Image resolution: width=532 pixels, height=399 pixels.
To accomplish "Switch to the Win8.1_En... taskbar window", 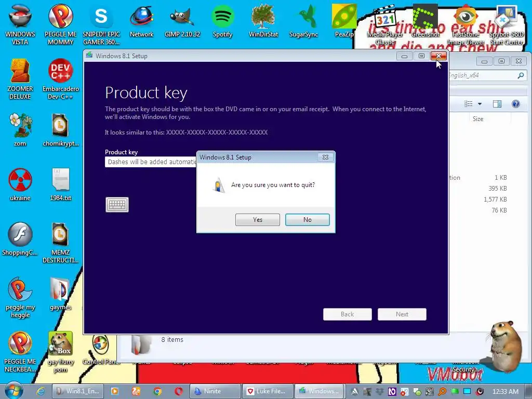I will 78,391.
